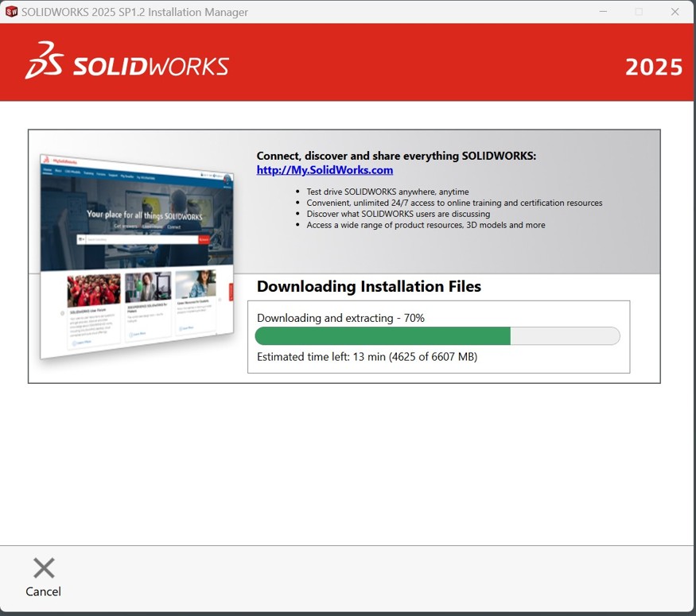Click "Connect, discover and share everything SOLIDWORKS" heading
Screen dimensions: 696x616
396,156
